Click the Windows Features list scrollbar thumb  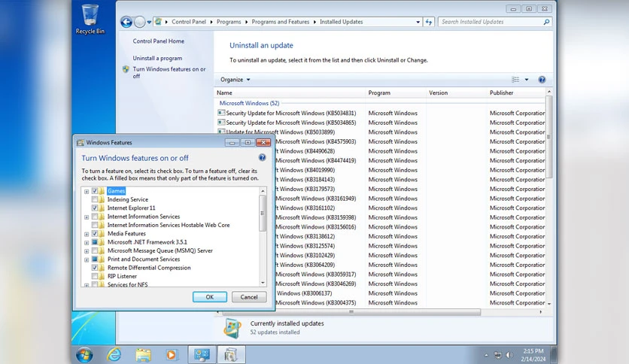263,214
